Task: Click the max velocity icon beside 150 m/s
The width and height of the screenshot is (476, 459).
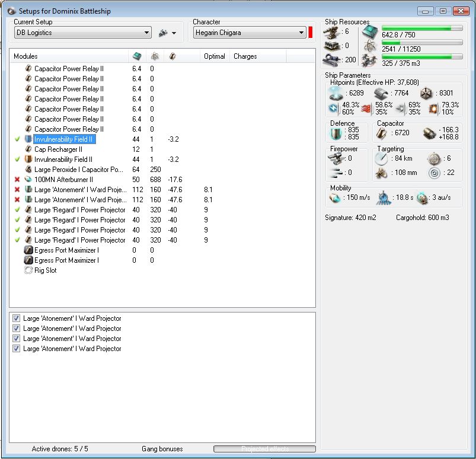Action: click(x=335, y=197)
